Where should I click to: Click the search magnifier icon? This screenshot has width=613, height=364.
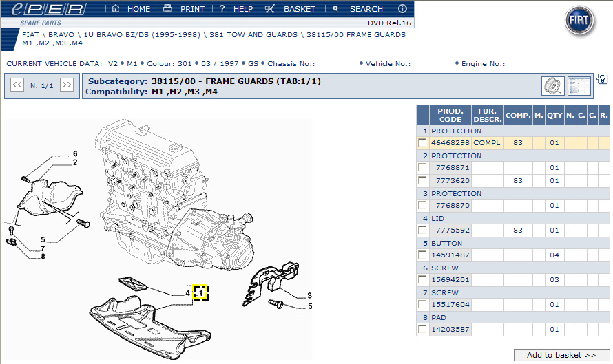coord(335,8)
